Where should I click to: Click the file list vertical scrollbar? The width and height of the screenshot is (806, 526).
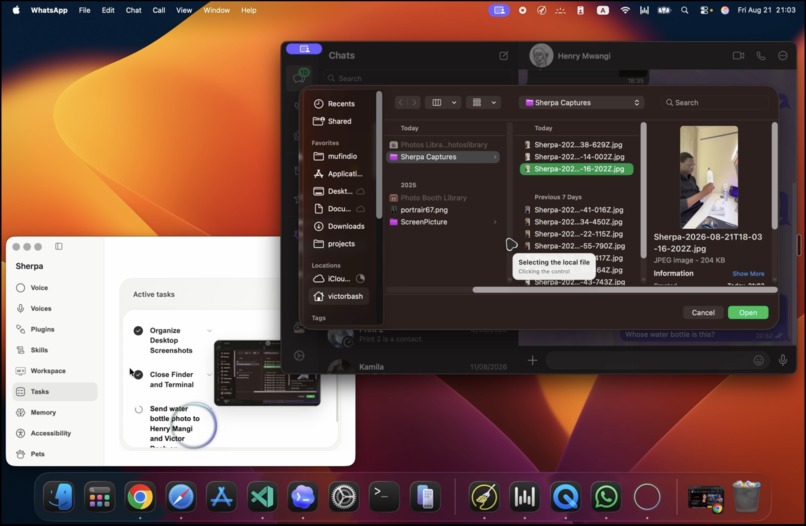point(643,190)
